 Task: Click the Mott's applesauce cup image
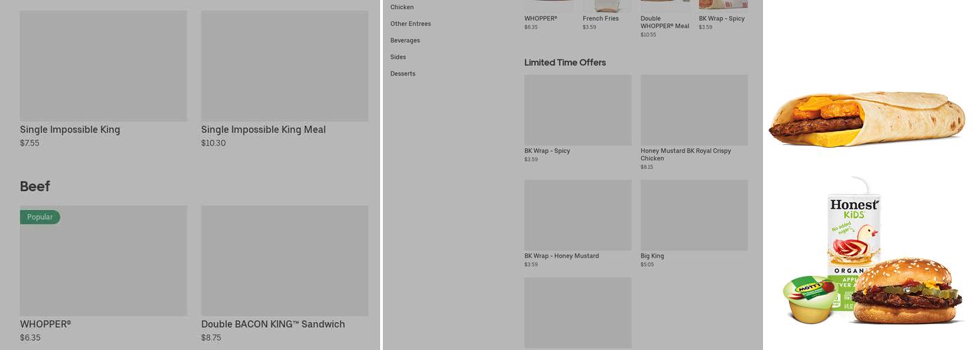pos(809,297)
